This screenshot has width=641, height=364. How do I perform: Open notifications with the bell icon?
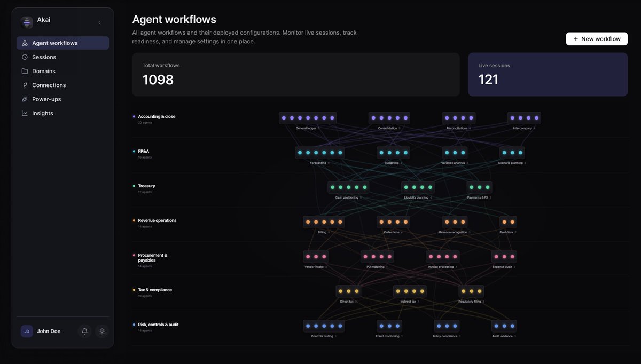(84, 331)
